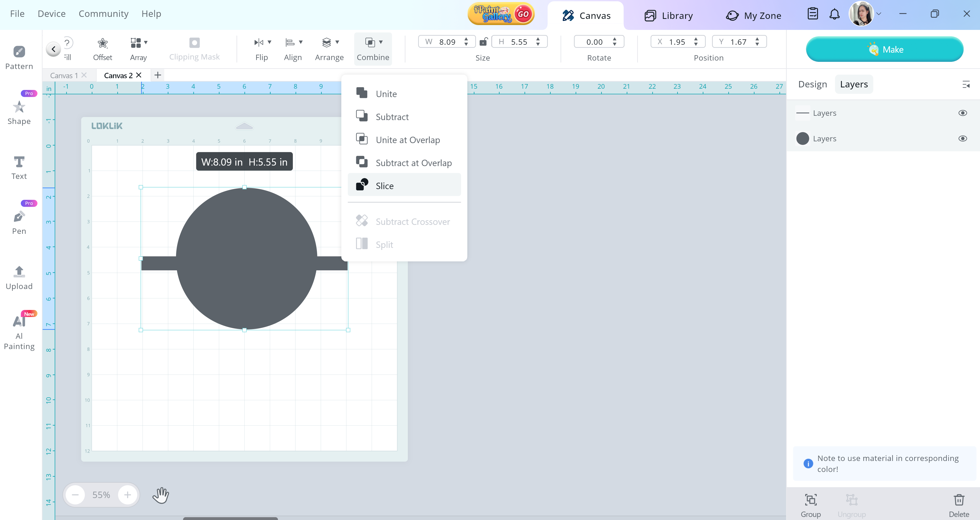
Task: Select the Pen tool
Action: [x=19, y=217]
